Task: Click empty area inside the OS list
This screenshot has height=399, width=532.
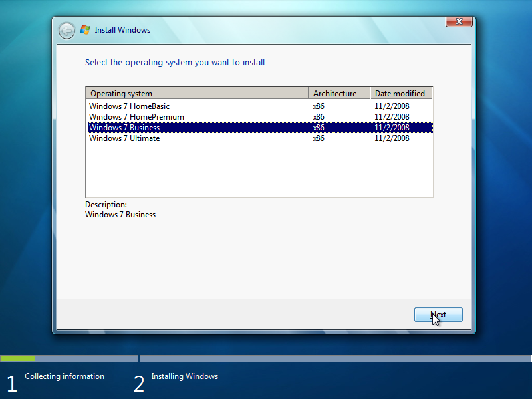Action: (x=259, y=170)
